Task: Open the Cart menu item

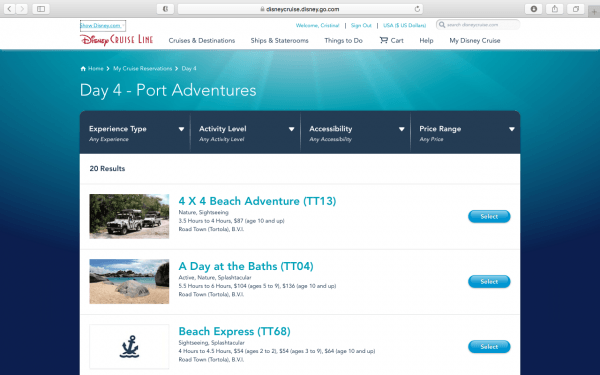Action: tap(391, 40)
